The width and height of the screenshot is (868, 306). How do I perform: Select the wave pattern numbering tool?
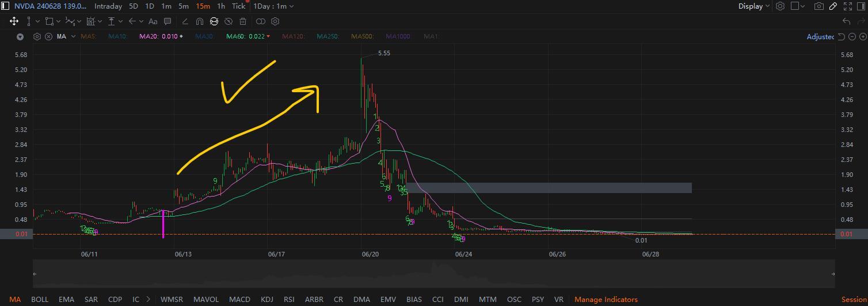tap(70, 21)
